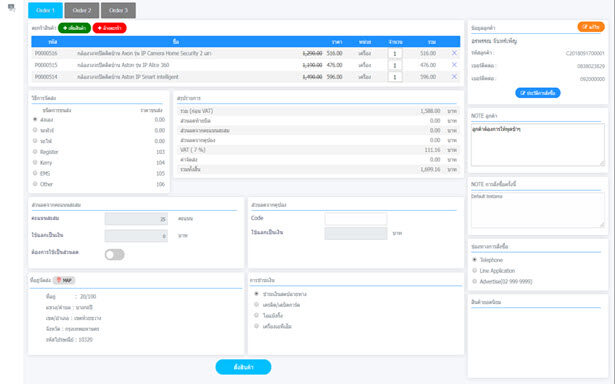Select Line Application order channel

point(474,271)
